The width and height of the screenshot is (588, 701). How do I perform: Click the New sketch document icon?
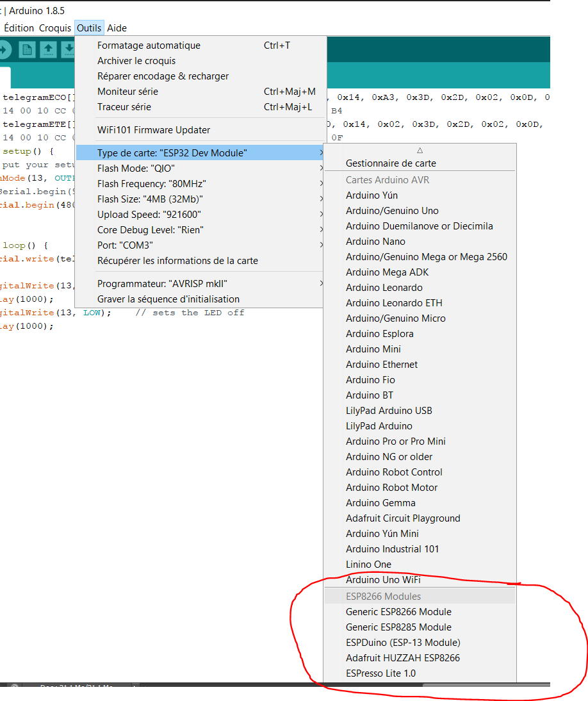click(27, 50)
